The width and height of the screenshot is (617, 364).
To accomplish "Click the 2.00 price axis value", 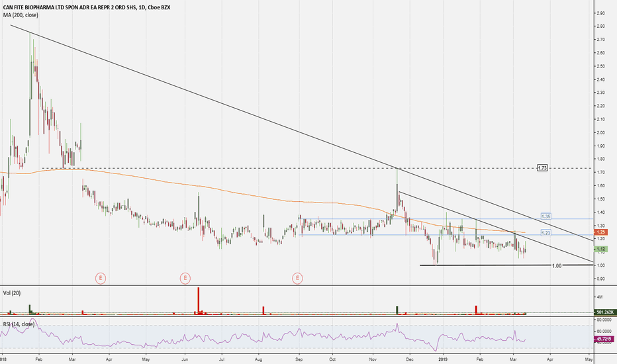I will click(601, 132).
